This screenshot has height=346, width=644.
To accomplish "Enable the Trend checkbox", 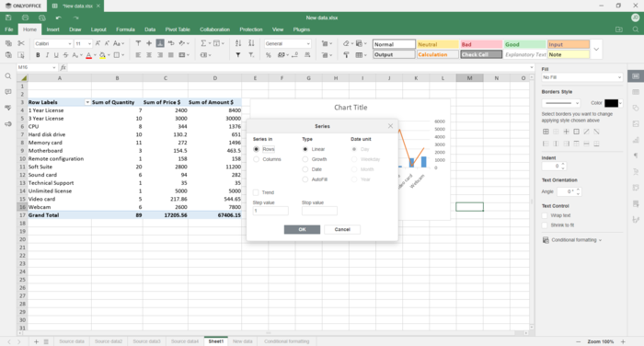I will pos(256,192).
